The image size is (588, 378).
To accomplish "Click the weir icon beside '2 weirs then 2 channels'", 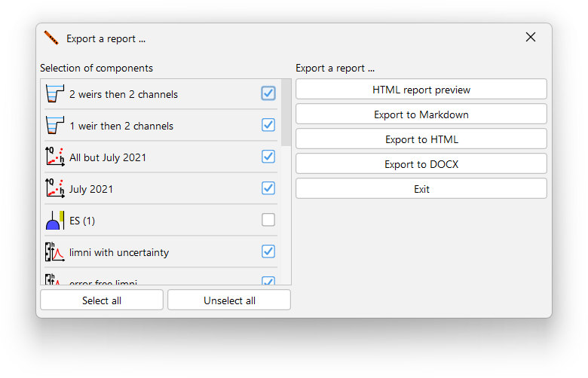I will pos(54,94).
